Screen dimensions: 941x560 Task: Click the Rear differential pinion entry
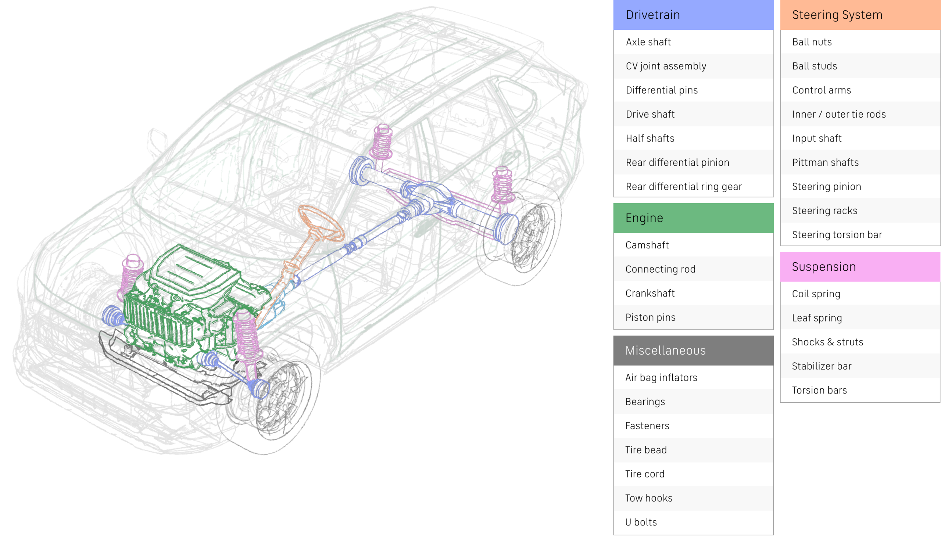[693, 163]
